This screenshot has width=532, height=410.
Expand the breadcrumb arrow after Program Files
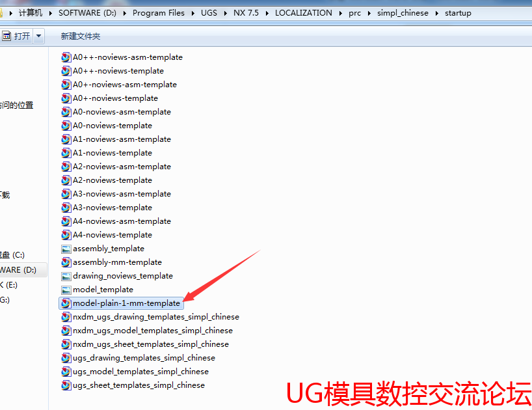193,13
